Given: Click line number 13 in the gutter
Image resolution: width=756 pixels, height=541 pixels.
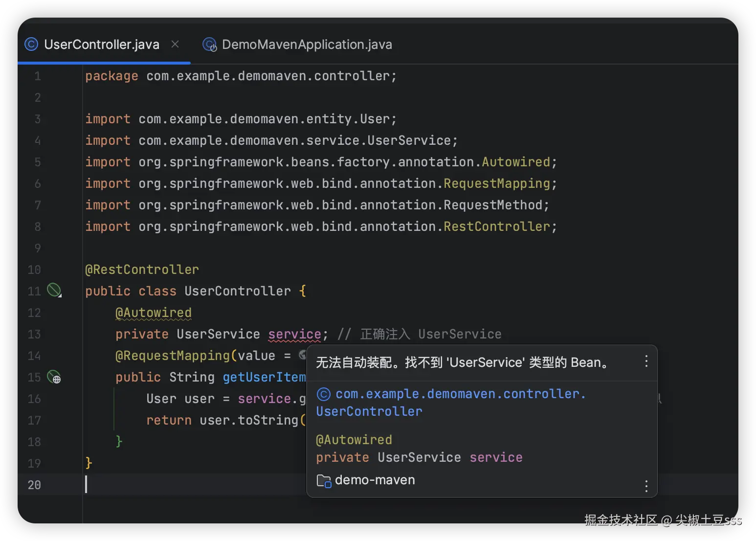Looking at the screenshot, I should [x=34, y=334].
